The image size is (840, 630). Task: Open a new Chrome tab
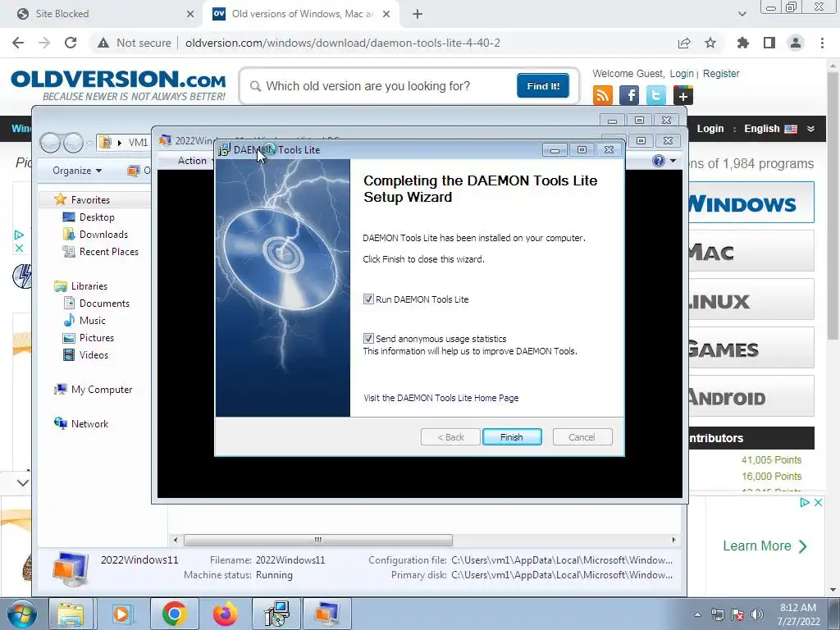[x=418, y=14]
